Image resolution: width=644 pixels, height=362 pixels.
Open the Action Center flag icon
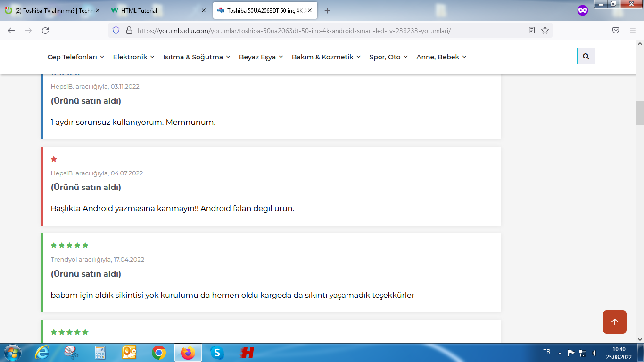(571, 353)
